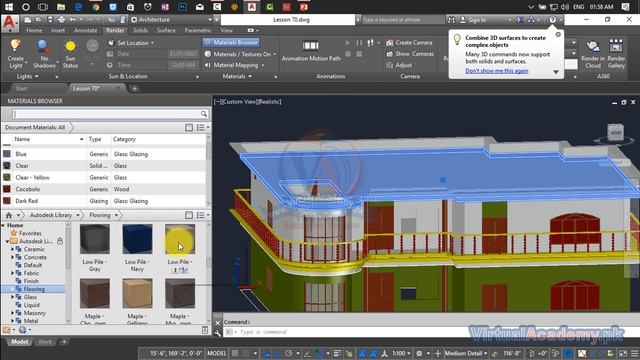Click Sign In

476,20
